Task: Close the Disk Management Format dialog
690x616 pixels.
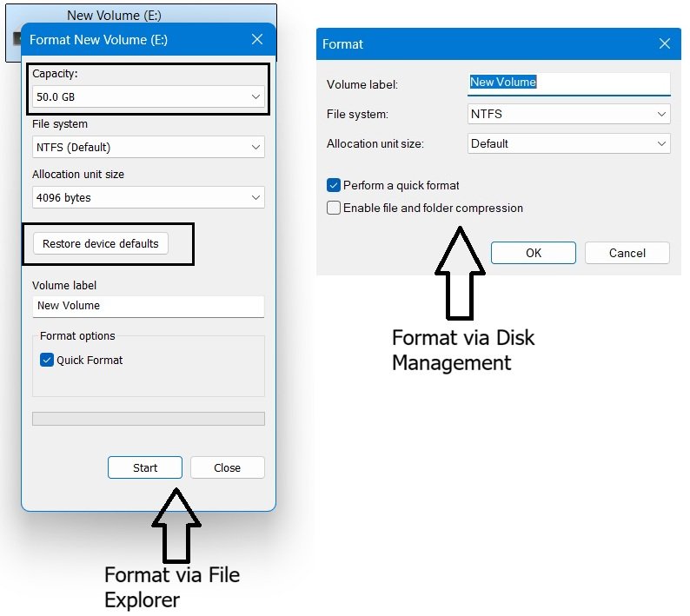Action: pos(665,43)
